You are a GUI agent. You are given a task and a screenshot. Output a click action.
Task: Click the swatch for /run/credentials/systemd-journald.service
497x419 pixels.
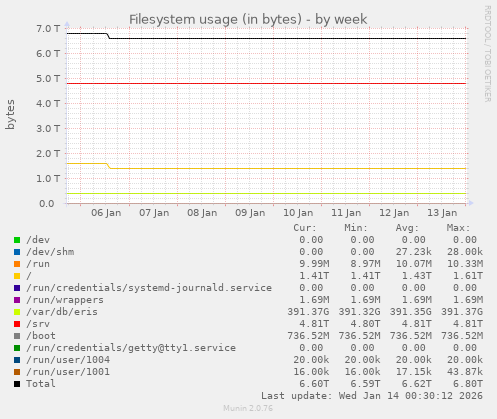pyautogui.click(x=17, y=288)
